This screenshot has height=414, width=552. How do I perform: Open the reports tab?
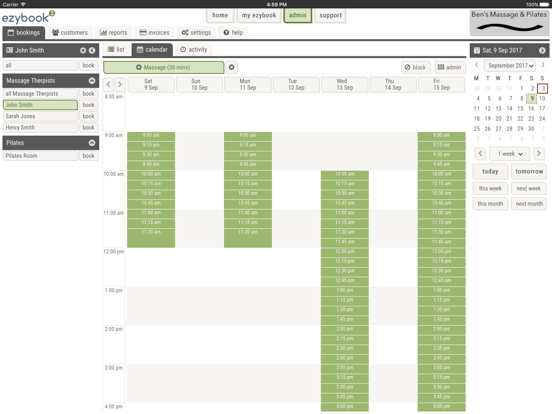tap(113, 33)
